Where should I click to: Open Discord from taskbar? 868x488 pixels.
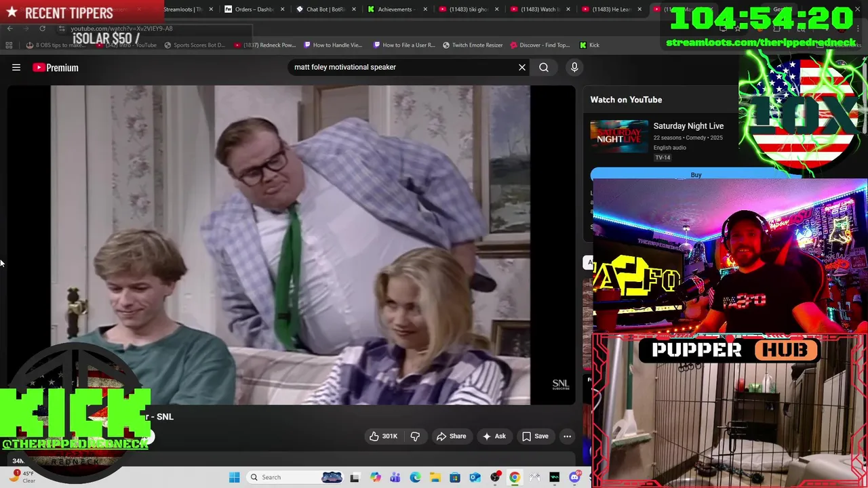pyautogui.click(x=575, y=477)
